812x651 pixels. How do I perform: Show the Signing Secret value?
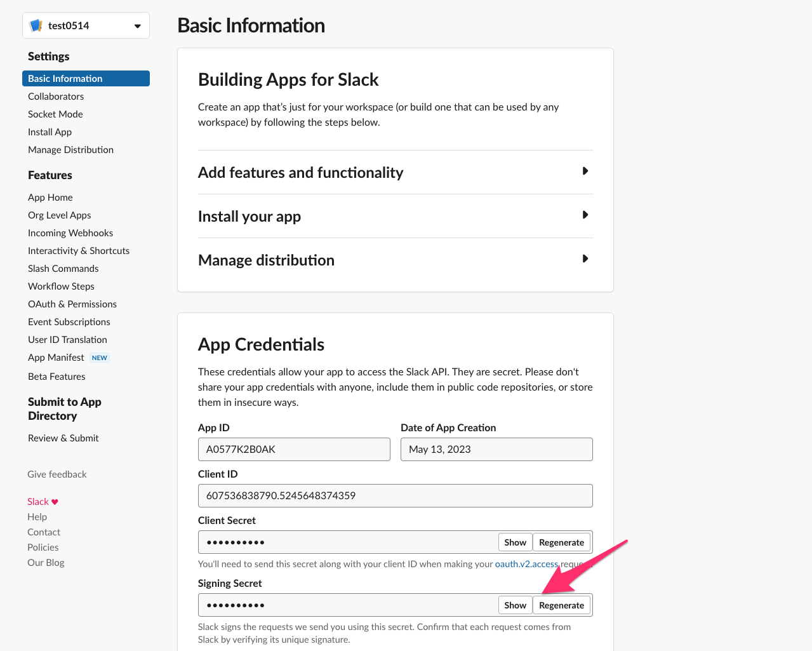(515, 605)
